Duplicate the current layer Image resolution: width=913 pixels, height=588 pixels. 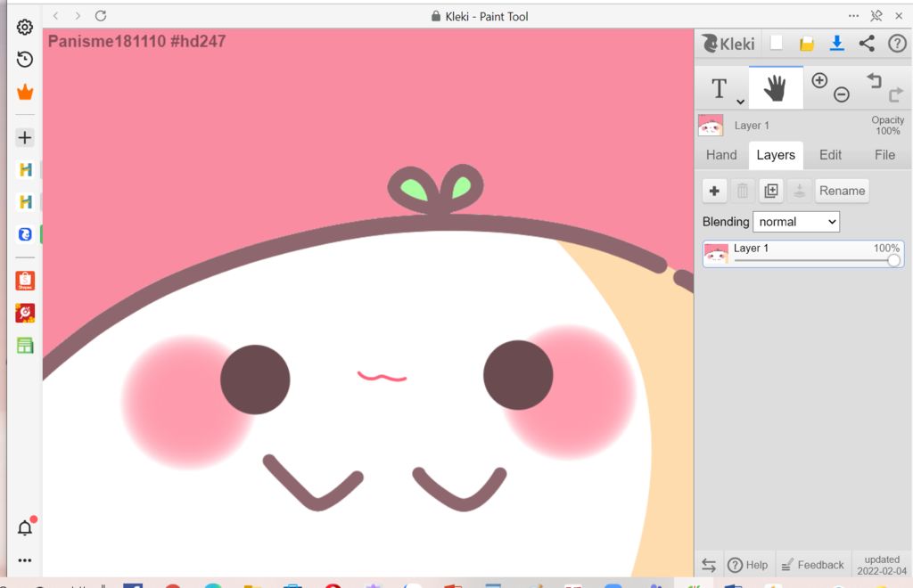click(771, 191)
